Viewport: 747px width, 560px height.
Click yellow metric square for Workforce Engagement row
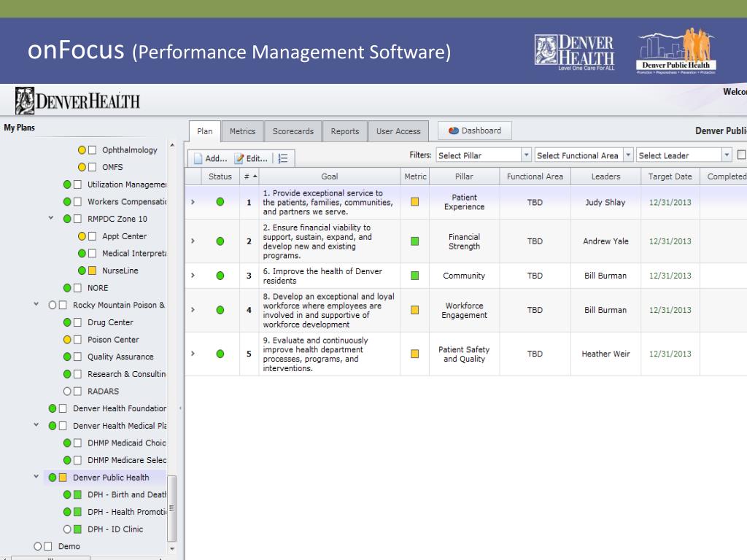point(415,310)
